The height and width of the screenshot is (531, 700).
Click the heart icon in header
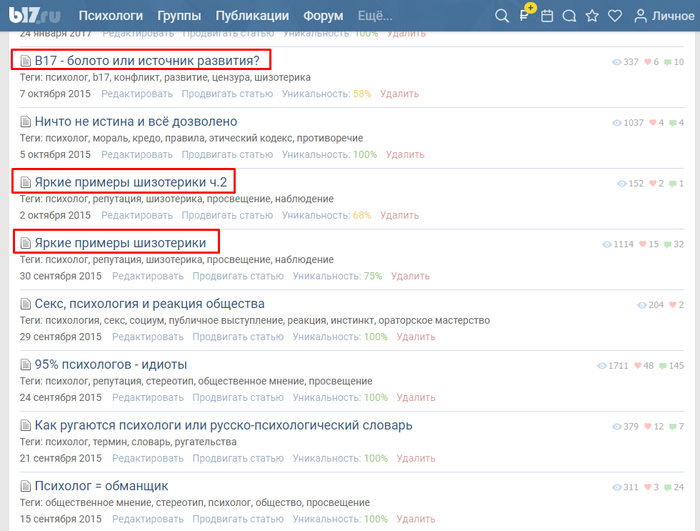pyautogui.click(x=615, y=16)
